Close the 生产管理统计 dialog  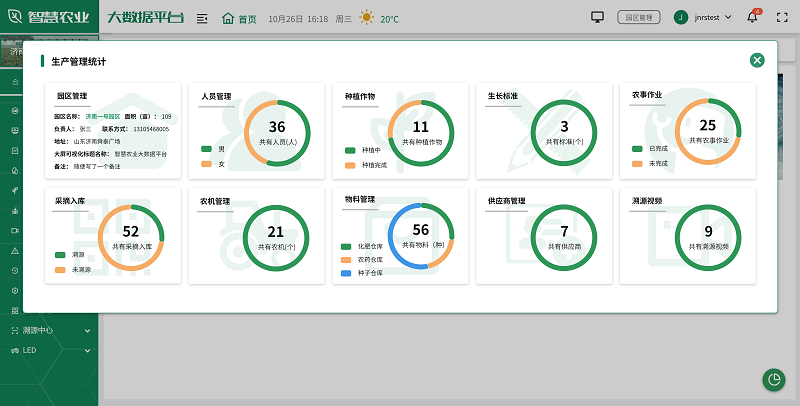pos(757,60)
